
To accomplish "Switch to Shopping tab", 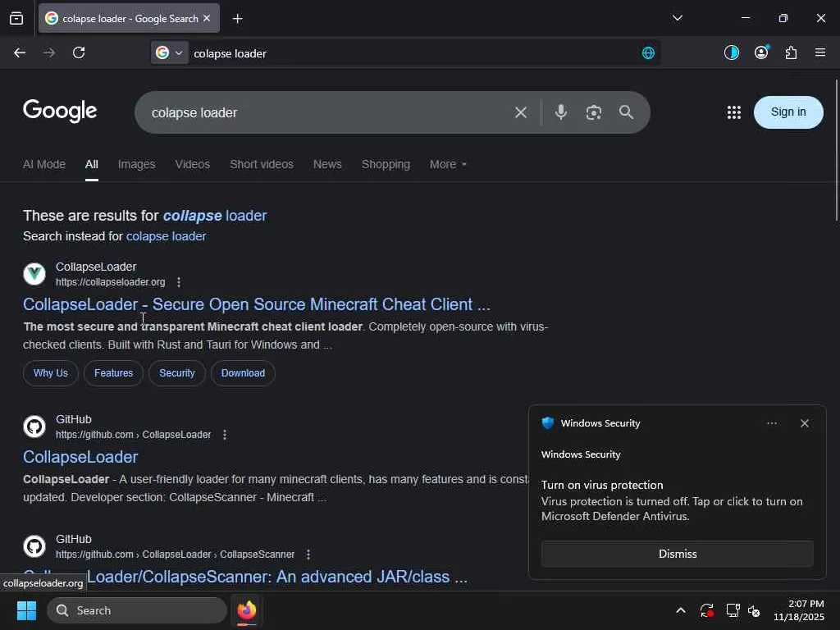I will click(386, 164).
